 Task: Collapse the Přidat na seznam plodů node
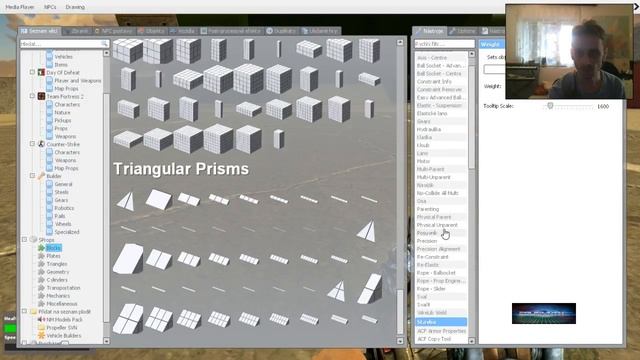tap(24, 311)
